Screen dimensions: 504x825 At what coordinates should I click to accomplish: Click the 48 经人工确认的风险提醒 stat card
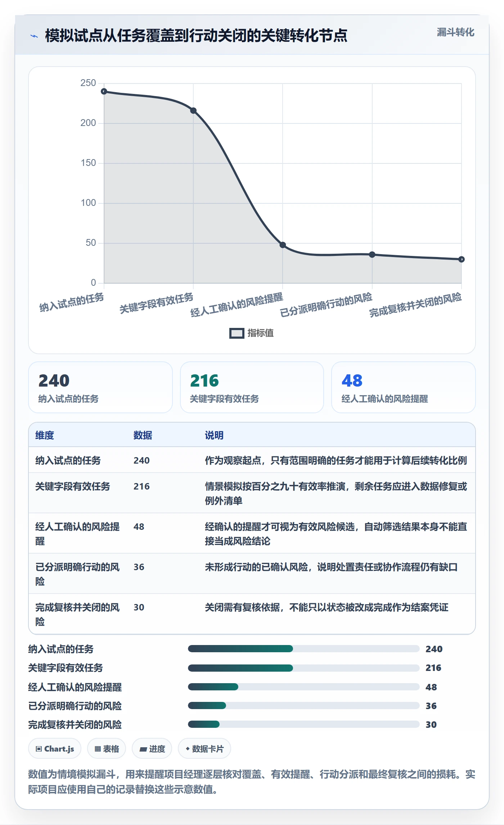tap(404, 387)
